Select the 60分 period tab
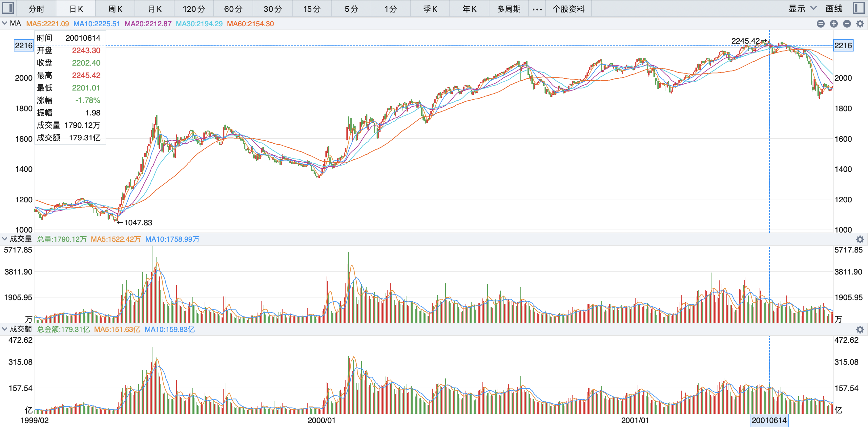The image size is (868, 427). coord(233,9)
